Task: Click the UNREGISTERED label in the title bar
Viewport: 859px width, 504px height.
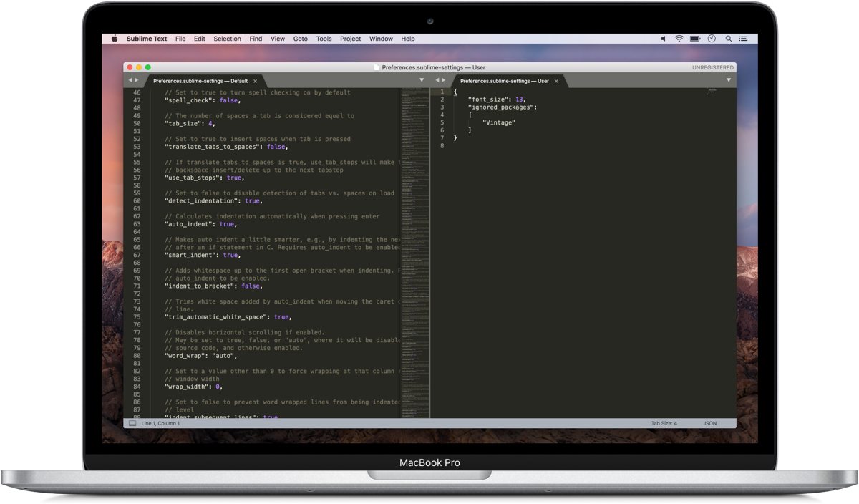Action: (712, 67)
